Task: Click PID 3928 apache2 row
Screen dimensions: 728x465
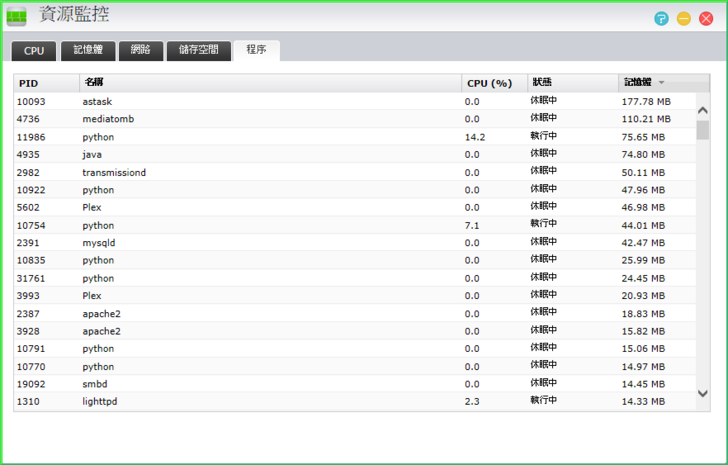Action: point(355,331)
